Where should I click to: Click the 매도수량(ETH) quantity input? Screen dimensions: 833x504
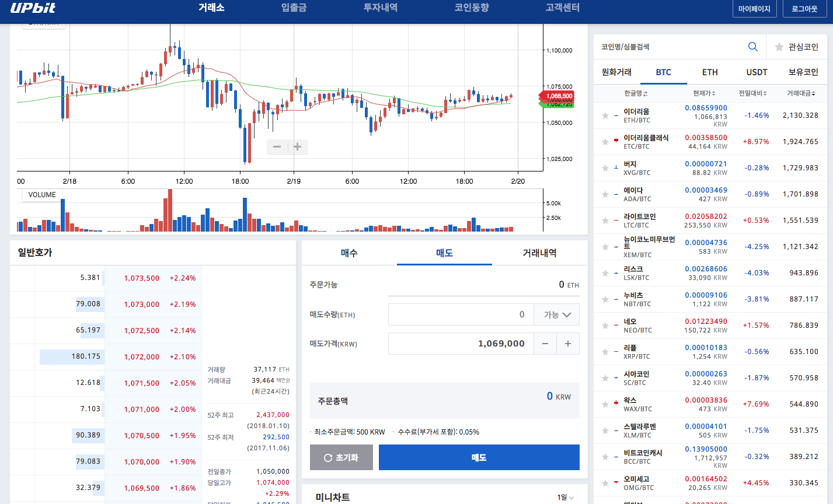click(461, 314)
